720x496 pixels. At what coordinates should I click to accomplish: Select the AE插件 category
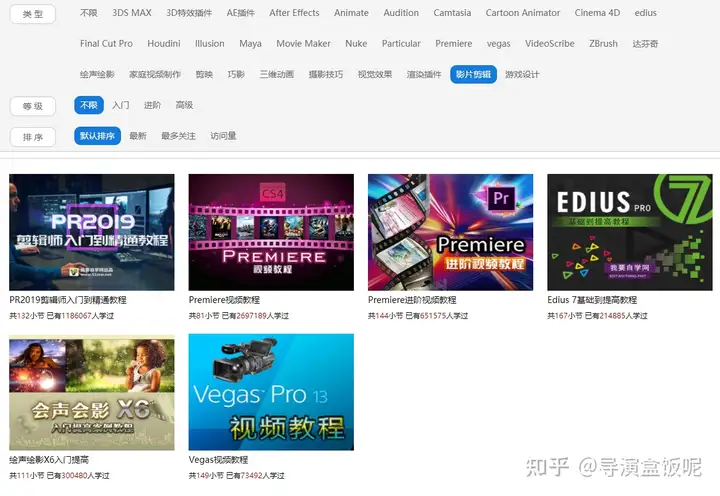(241, 13)
